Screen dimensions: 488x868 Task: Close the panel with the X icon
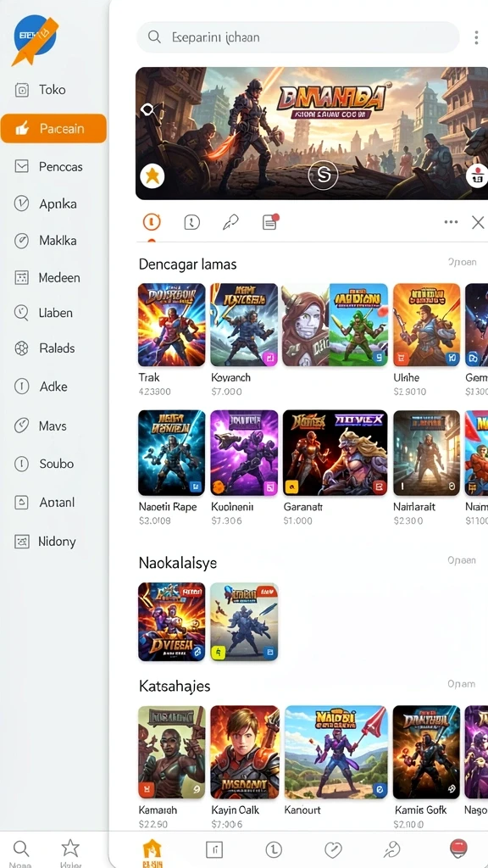tap(478, 223)
